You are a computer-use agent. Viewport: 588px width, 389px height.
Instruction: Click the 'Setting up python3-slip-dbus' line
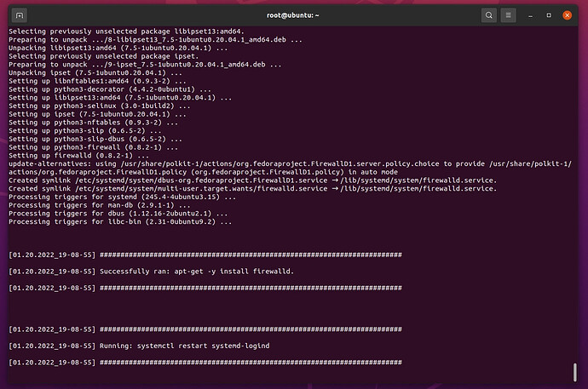click(x=95, y=139)
